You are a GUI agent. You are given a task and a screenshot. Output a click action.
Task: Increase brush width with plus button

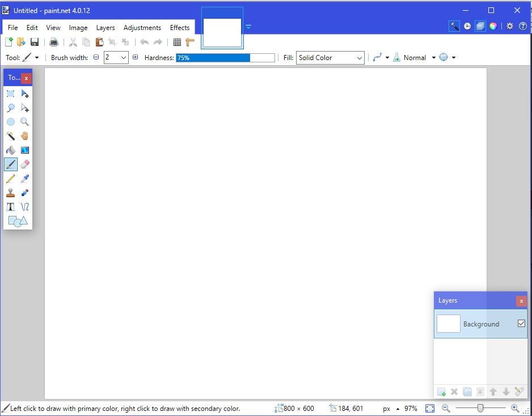[x=135, y=57]
